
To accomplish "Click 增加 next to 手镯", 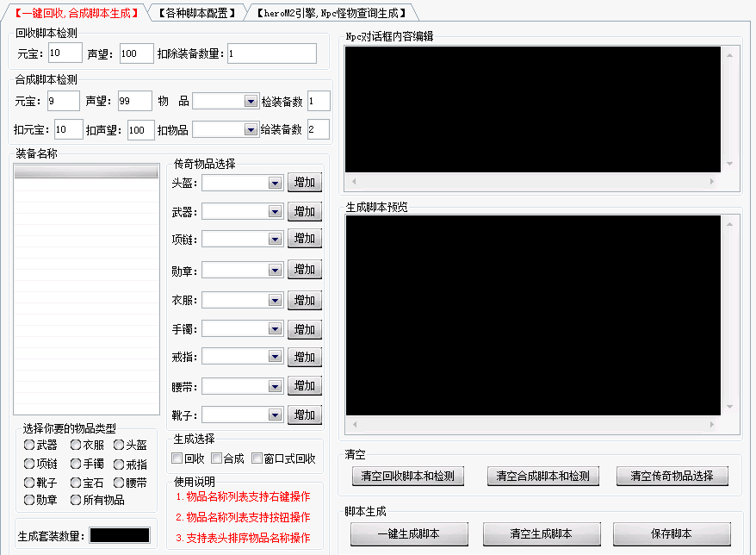I will click(305, 329).
